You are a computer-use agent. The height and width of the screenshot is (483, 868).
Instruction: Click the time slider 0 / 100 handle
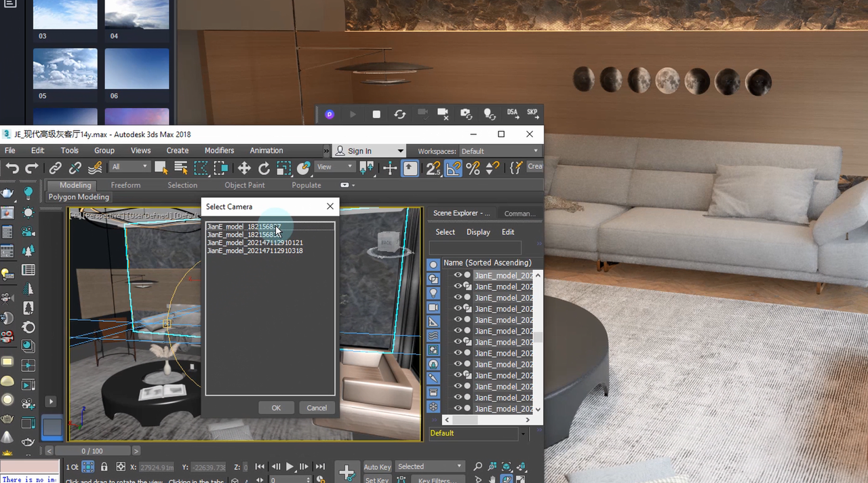point(93,450)
